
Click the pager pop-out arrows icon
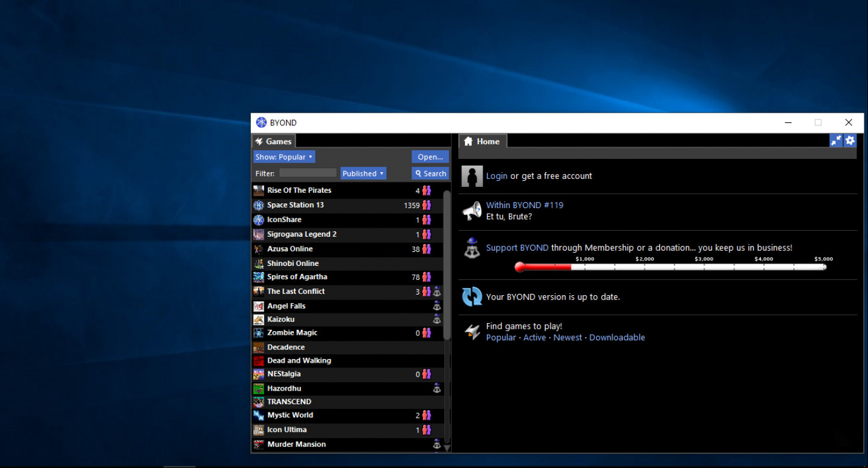(836, 141)
